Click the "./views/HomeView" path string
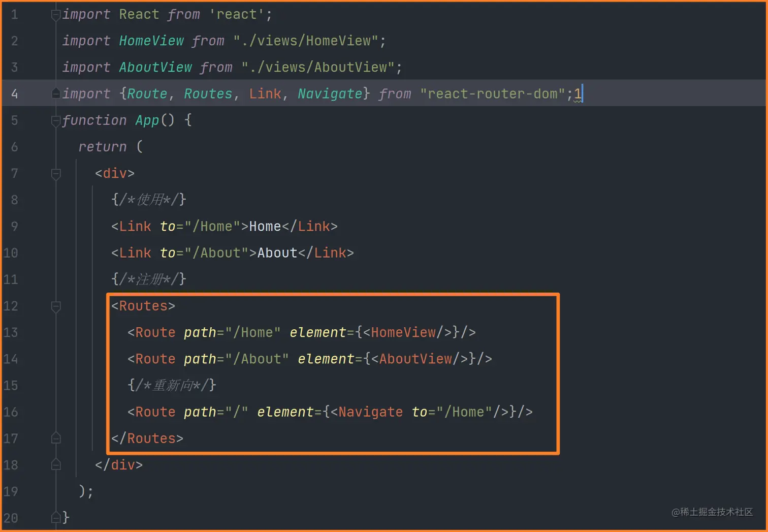The height and width of the screenshot is (532, 768). 305,41
